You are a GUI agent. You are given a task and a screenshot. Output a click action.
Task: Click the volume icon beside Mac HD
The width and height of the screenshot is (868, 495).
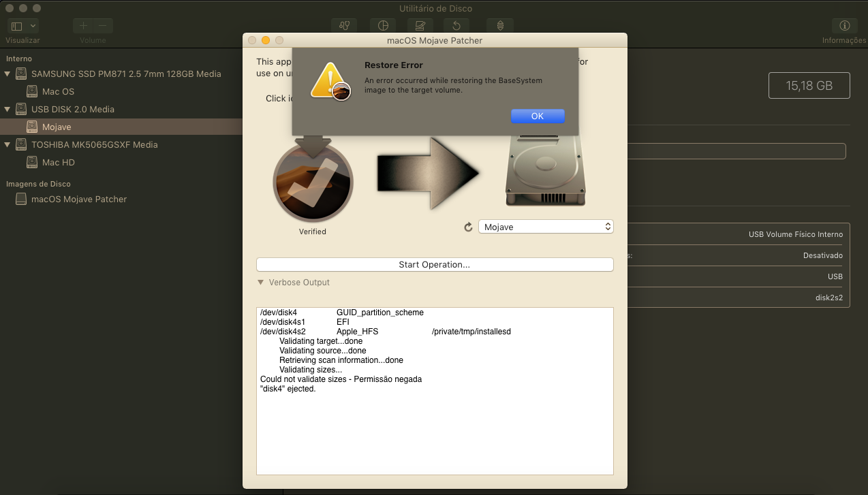[32, 162]
